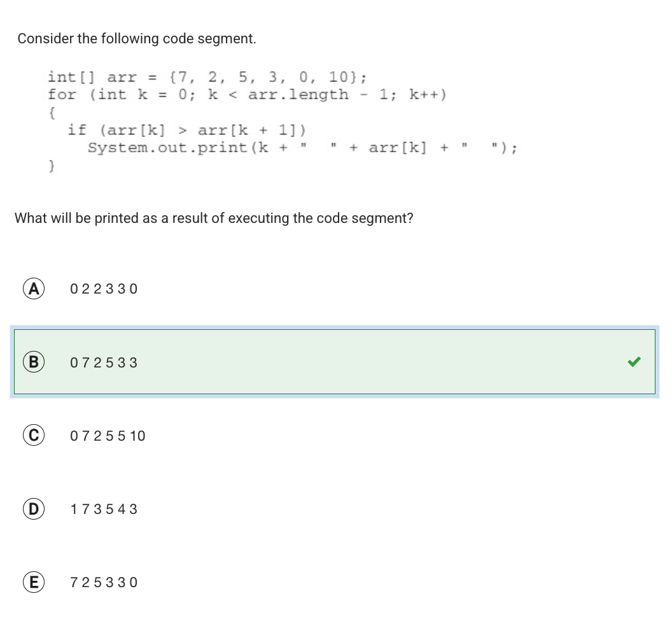Click the int[] arr declaration line
Image resolution: width=672 pixels, height=619 pixels.
pos(207,77)
